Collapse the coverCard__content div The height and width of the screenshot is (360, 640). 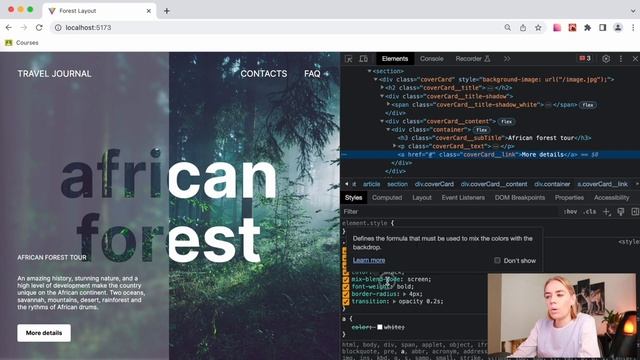coord(382,121)
